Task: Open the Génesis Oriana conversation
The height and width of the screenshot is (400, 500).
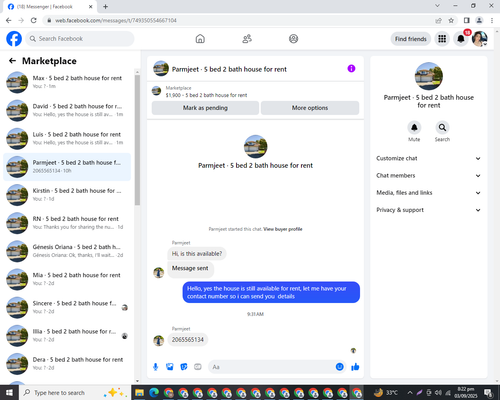Action: (67, 251)
